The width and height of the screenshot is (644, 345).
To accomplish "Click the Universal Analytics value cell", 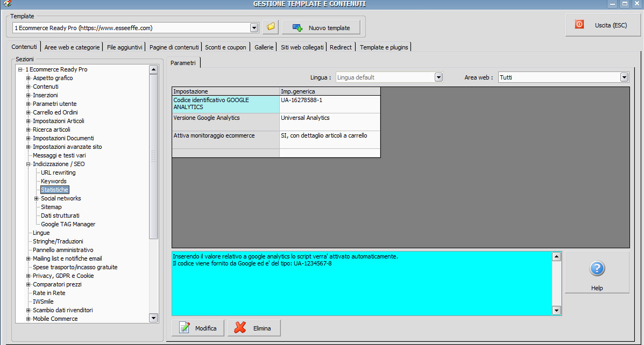I will point(330,122).
